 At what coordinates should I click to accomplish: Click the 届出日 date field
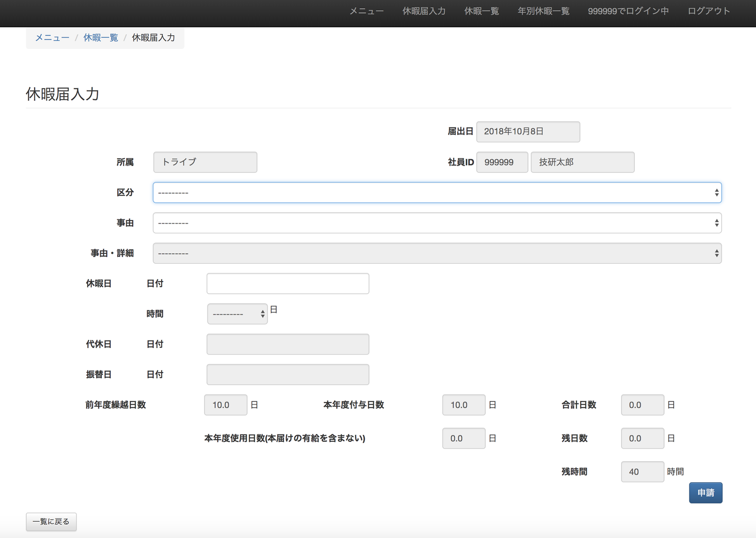point(528,132)
